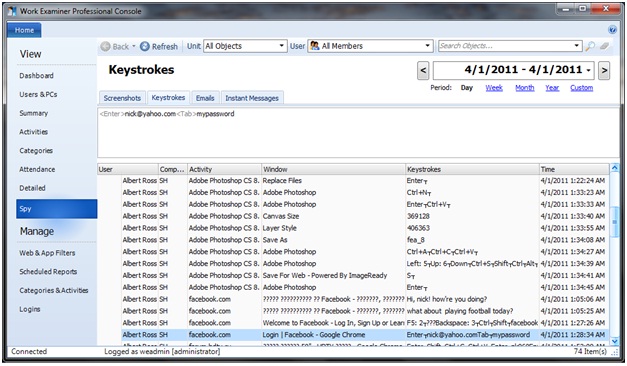Select the 'Hi, nick! how're you doing?' row

[365, 299]
